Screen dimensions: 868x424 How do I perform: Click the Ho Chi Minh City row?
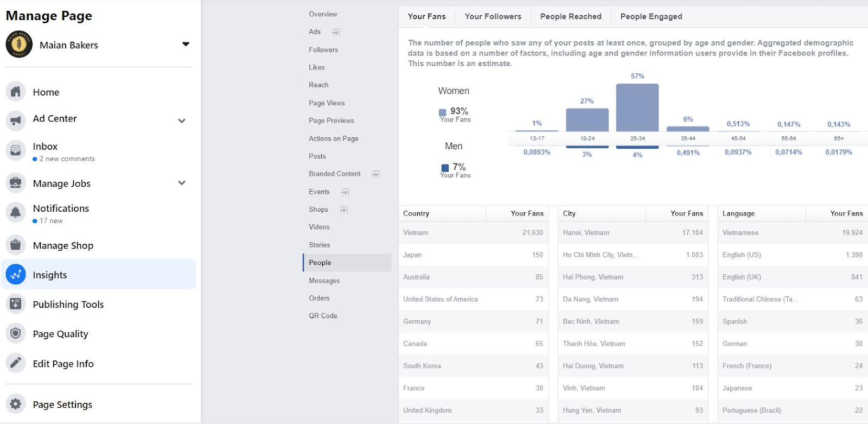tap(633, 255)
